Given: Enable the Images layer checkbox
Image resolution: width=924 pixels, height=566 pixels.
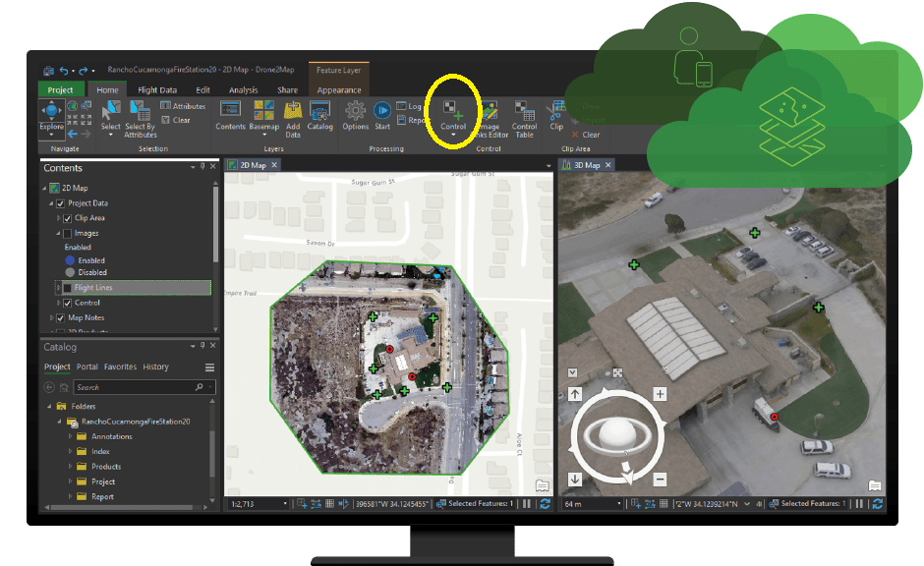Looking at the screenshot, I should pyautogui.click(x=67, y=233).
